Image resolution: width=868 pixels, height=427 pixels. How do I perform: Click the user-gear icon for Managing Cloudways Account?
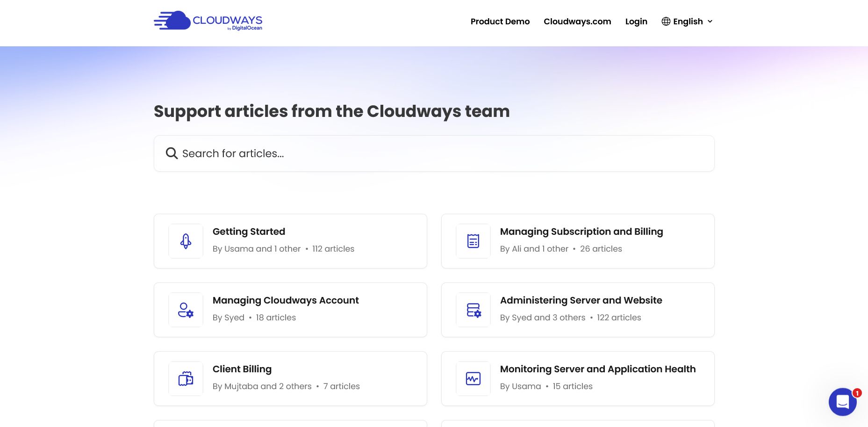186,310
